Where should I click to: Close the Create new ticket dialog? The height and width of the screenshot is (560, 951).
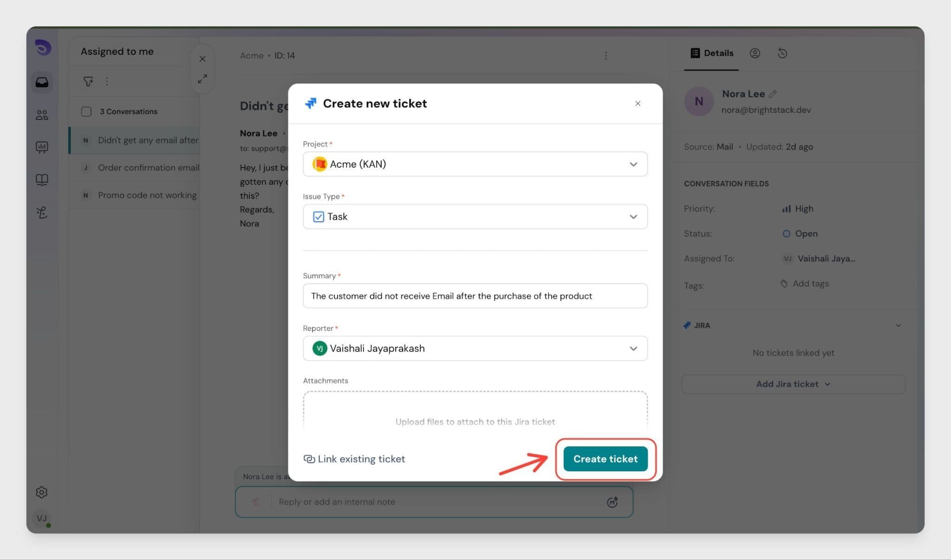point(638,104)
